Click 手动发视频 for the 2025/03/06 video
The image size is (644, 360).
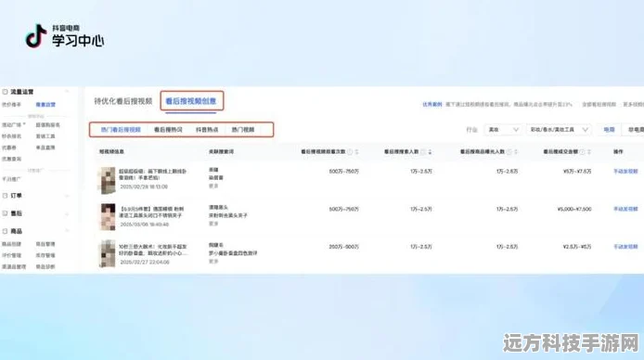pos(625,209)
